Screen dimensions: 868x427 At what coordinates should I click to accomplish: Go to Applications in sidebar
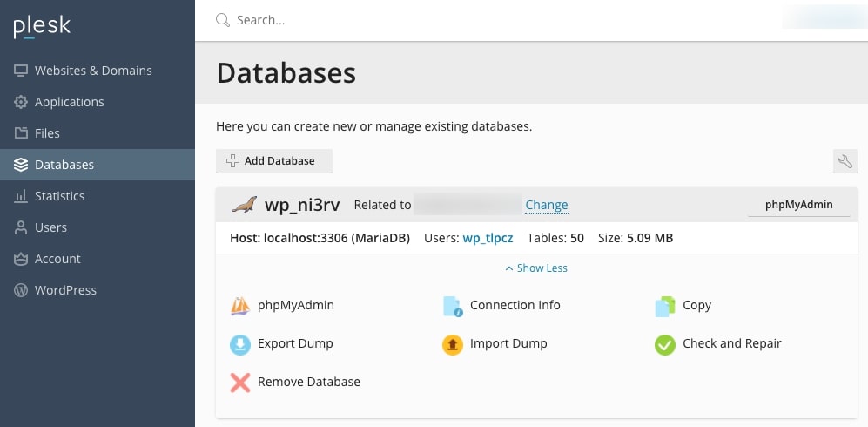tap(69, 102)
